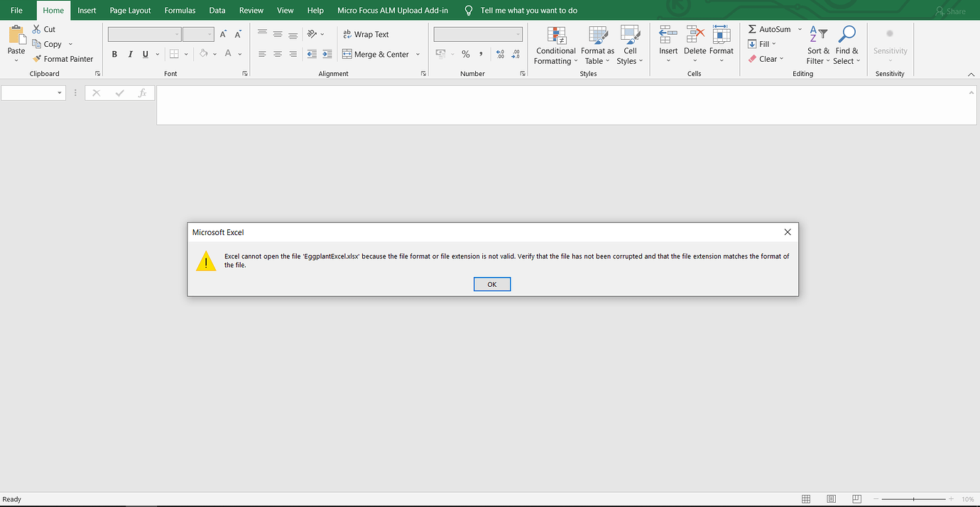Screen dimensions: 980x507
Task: Click the Copy icon
Action: pos(37,44)
